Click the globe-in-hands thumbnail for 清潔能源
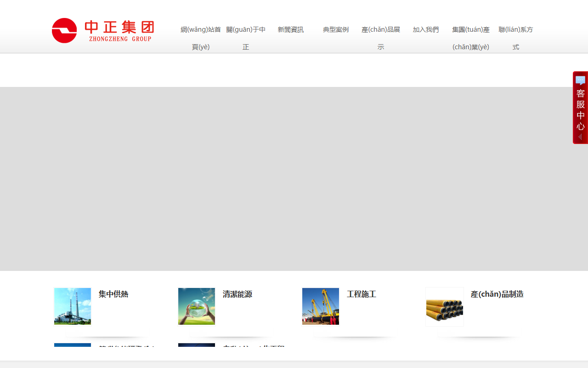This screenshot has width=588, height=368. (197, 306)
